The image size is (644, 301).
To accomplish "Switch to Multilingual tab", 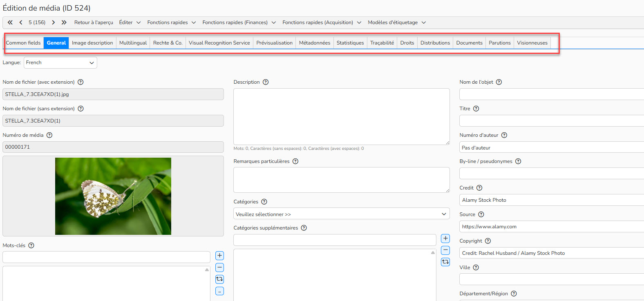I will (x=133, y=43).
